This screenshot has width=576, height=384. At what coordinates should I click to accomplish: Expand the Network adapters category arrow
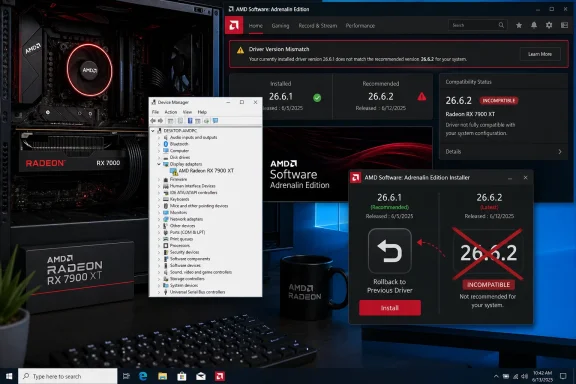[x=159, y=219]
